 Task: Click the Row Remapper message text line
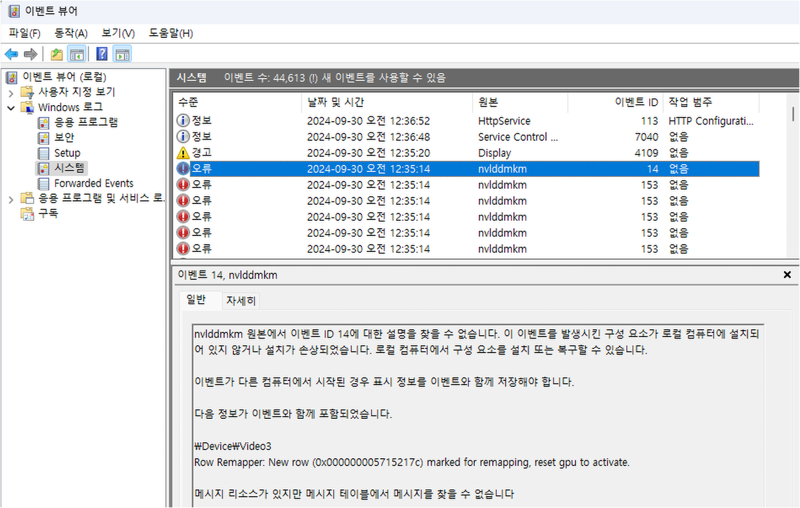[412, 463]
